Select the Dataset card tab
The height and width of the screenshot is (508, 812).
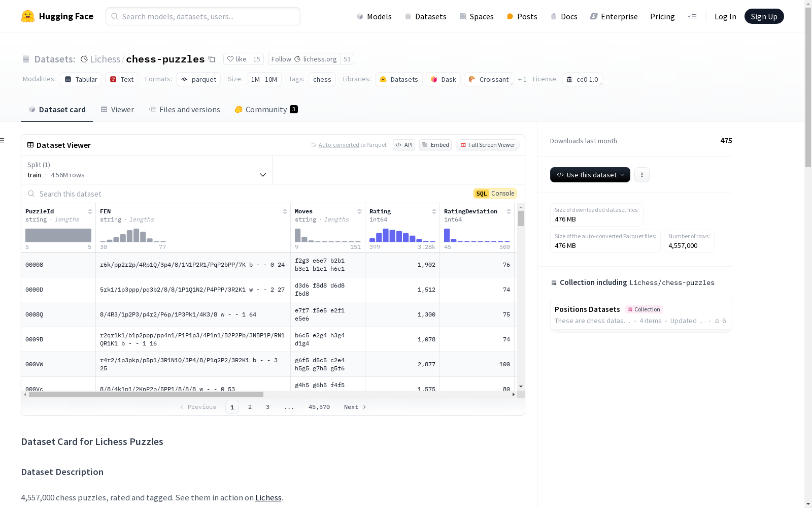57,109
